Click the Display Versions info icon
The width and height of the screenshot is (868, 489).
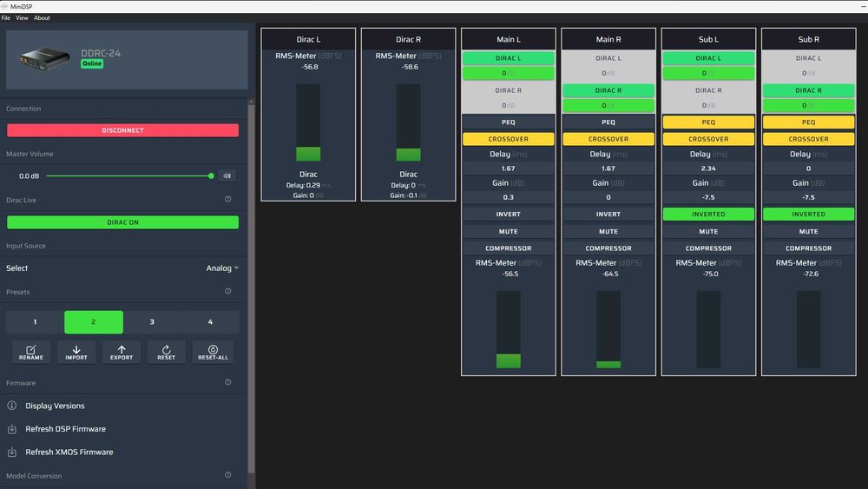point(11,406)
